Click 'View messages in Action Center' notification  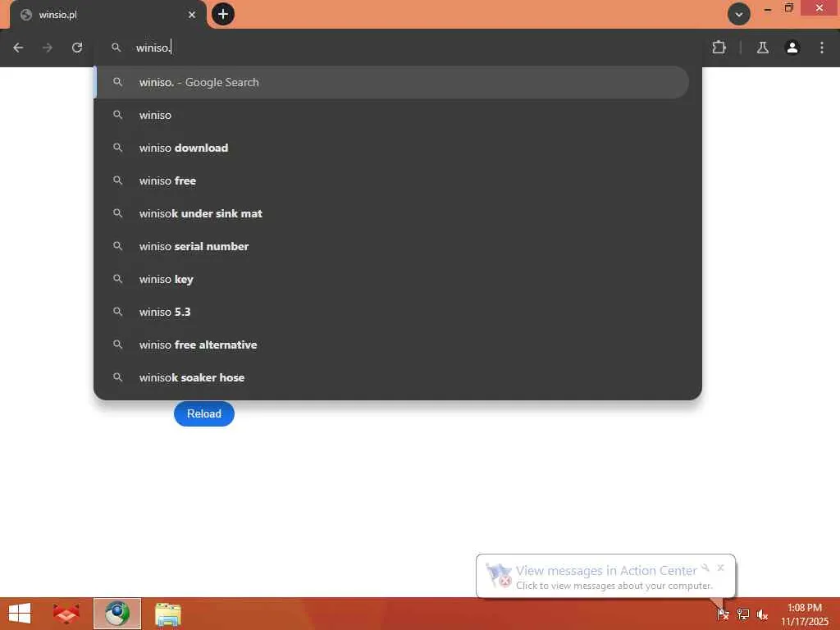[606, 571]
